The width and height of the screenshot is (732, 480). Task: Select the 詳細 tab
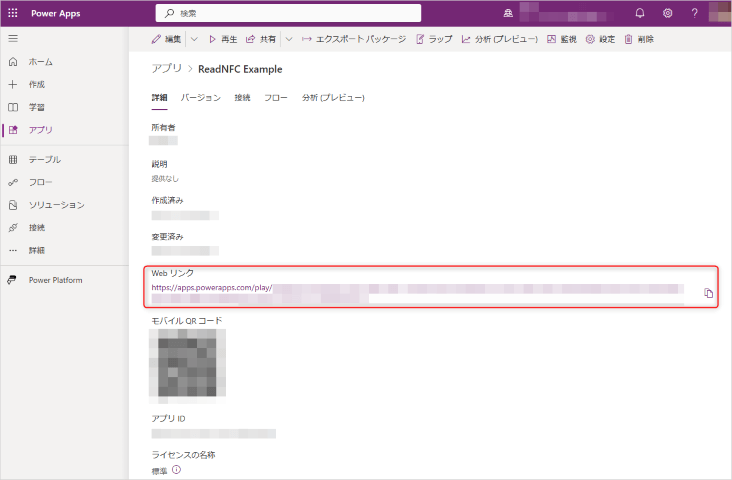[x=159, y=98]
